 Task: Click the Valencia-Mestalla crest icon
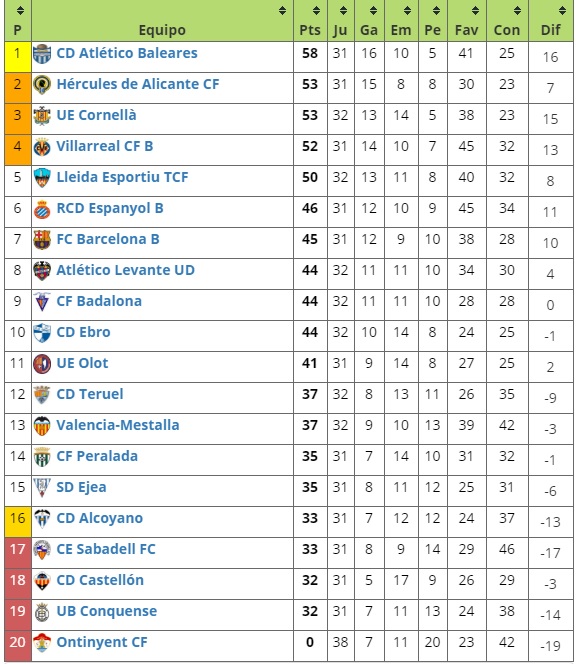[x=42, y=426]
